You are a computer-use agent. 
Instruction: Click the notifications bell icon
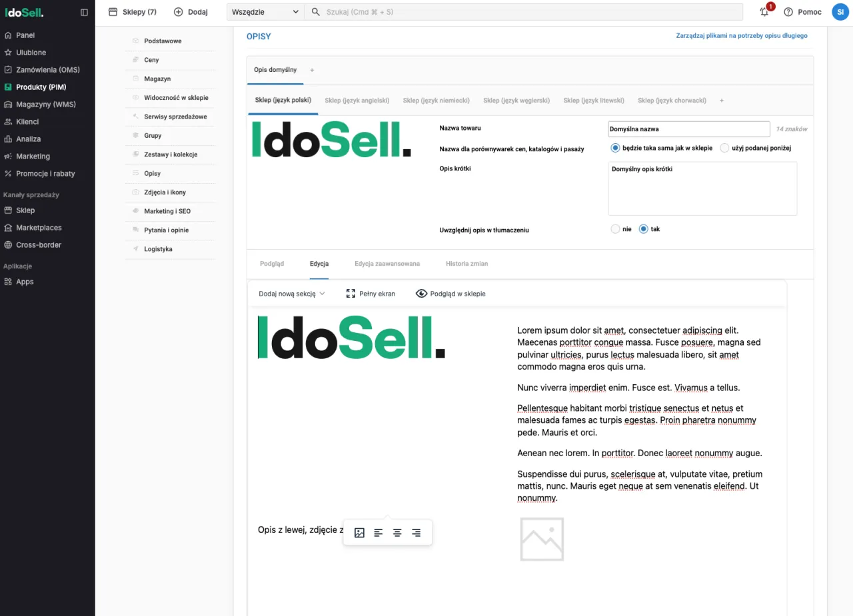coord(764,12)
